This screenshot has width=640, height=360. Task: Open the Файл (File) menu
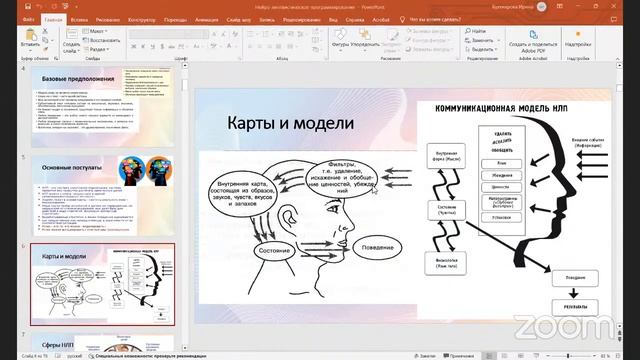pyautogui.click(x=29, y=19)
